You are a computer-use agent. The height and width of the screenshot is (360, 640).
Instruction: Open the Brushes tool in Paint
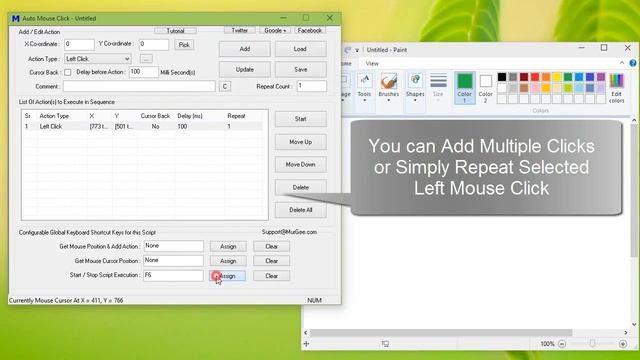(x=389, y=87)
